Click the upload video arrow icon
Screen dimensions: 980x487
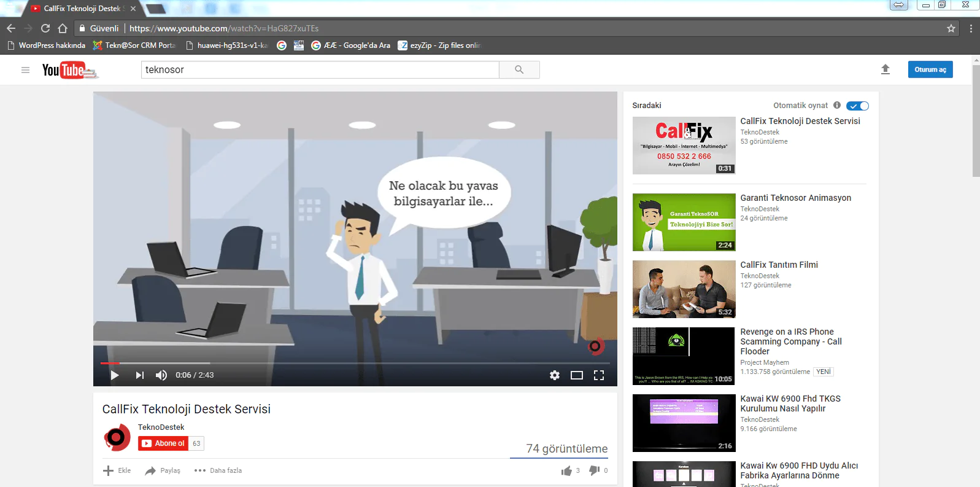[x=885, y=69]
